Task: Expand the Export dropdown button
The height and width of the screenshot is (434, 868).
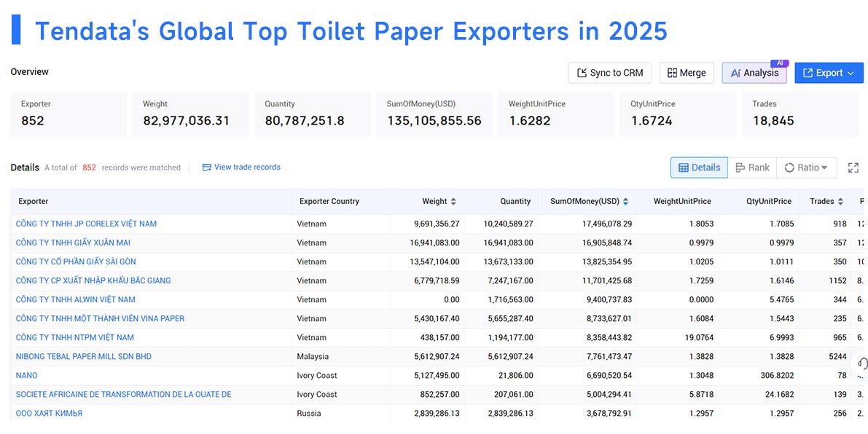Action: point(829,73)
